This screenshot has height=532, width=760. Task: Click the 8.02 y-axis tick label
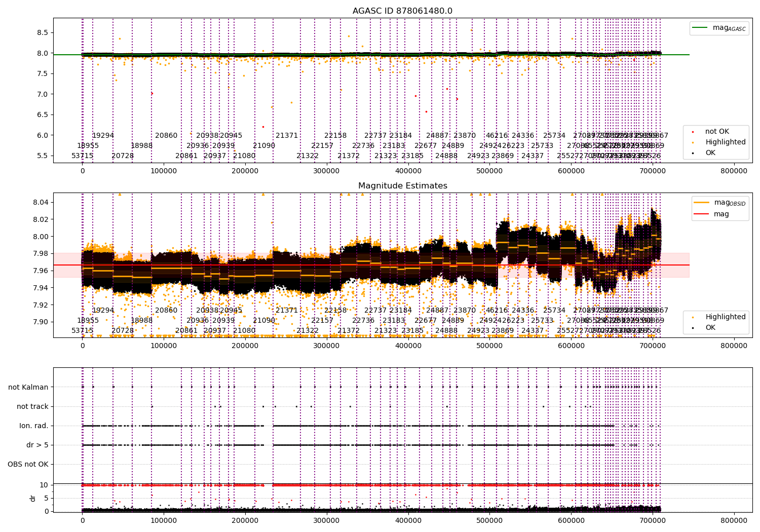click(x=40, y=219)
